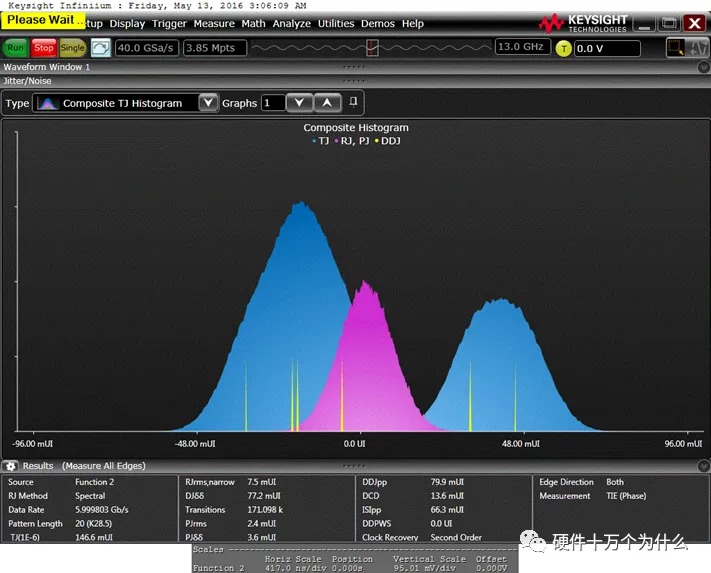Click the auto scale icon beside Single
This screenshot has height=573, width=711.
[101, 47]
